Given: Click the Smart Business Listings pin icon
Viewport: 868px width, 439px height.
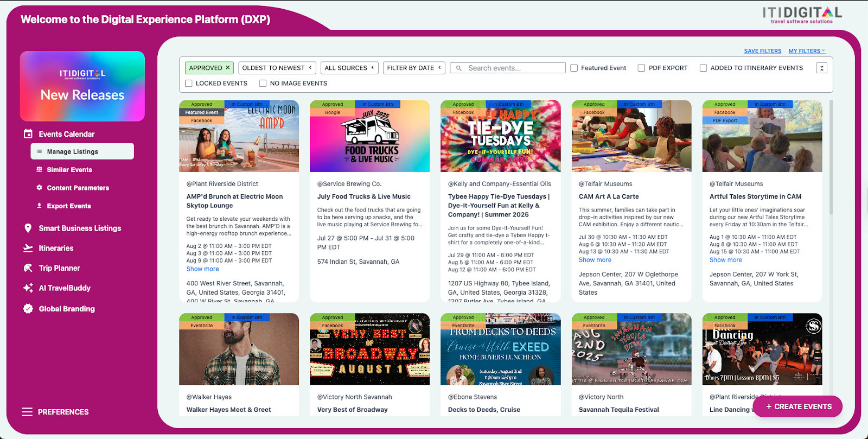Looking at the screenshot, I should point(28,228).
